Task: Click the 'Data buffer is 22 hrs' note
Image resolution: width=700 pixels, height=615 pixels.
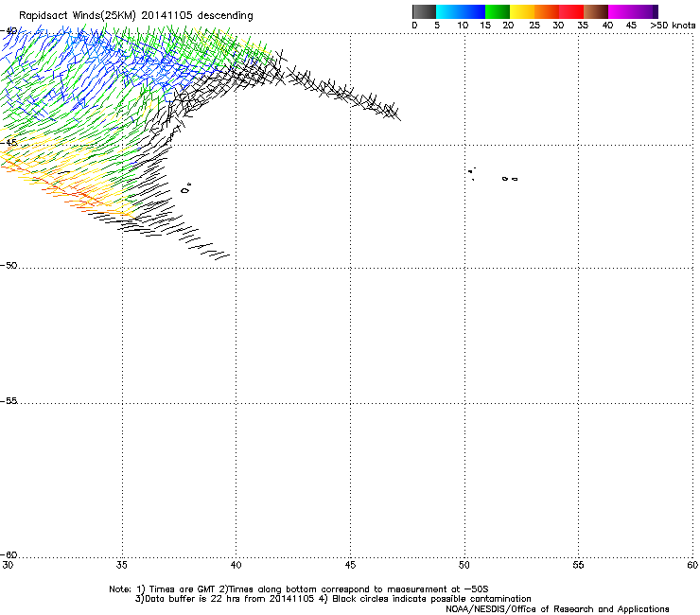Action: [x=333, y=599]
